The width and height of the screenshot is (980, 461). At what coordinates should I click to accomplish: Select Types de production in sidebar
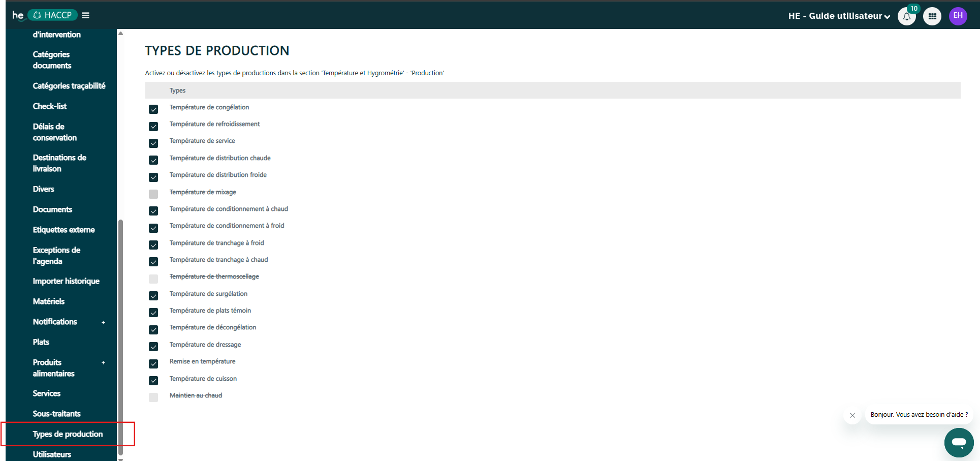click(x=68, y=434)
